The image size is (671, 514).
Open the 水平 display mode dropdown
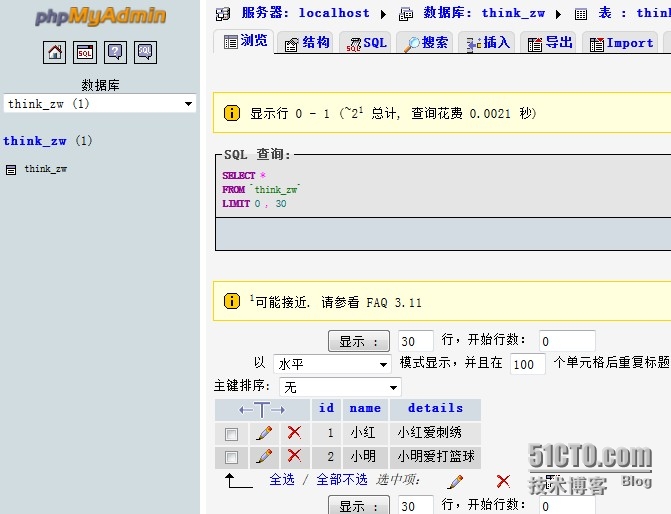tap(332, 364)
